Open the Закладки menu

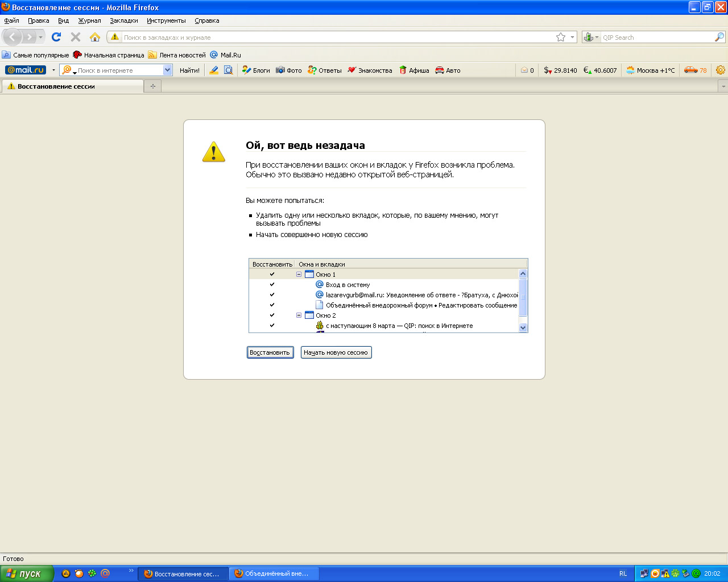[124, 20]
